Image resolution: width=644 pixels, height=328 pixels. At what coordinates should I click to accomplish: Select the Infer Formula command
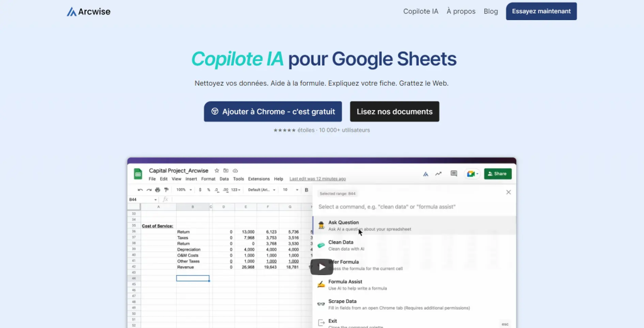(414, 264)
